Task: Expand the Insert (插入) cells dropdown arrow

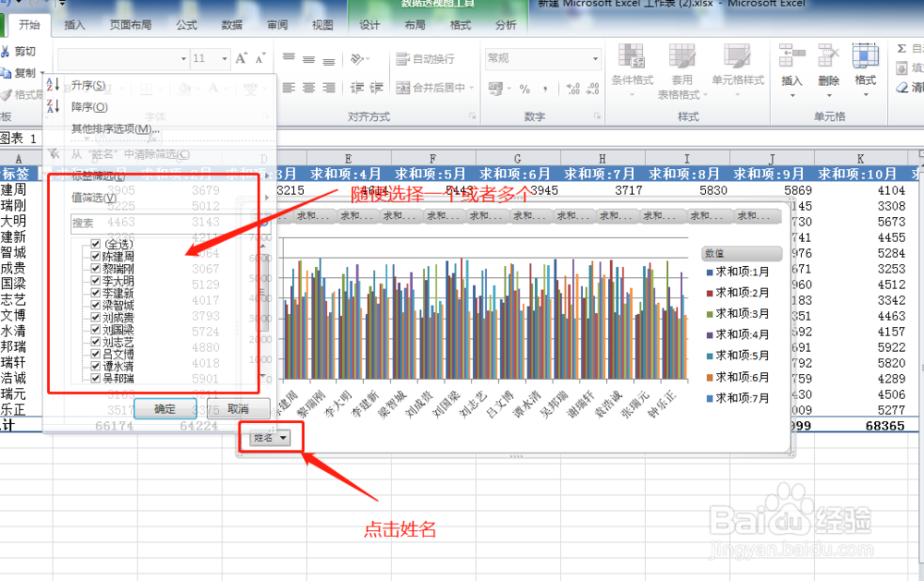Action: tap(792, 95)
